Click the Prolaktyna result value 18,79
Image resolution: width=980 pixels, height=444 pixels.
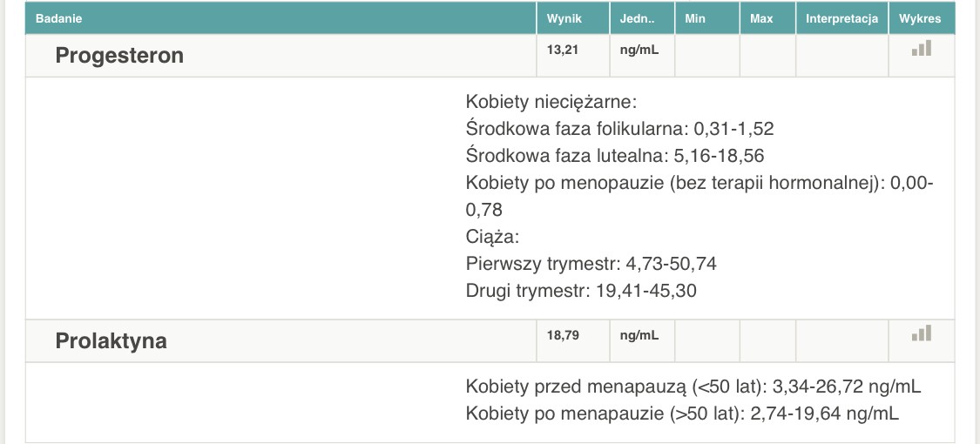pyautogui.click(x=562, y=334)
